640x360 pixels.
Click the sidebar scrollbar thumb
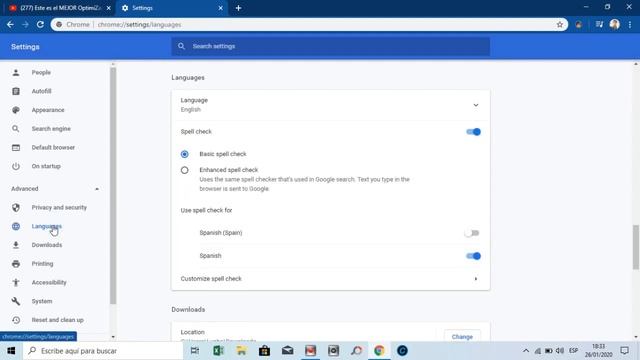(x=113, y=186)
